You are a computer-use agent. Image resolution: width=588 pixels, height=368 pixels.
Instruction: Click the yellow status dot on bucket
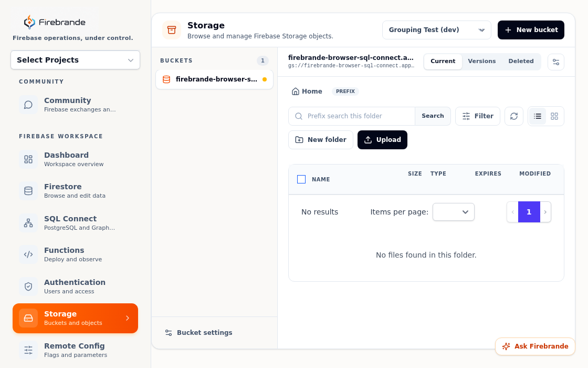(x=265, y=79)
